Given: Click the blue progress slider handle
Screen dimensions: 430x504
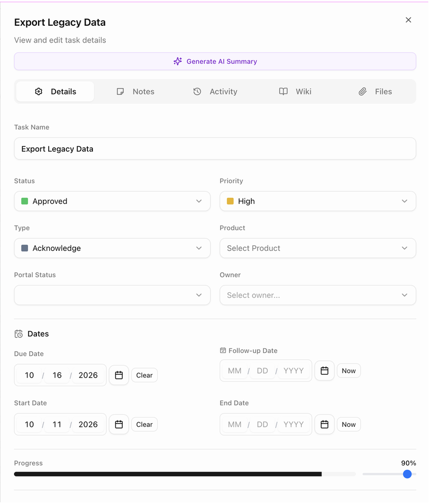Looking at the screenshot, I should point(407,474).
